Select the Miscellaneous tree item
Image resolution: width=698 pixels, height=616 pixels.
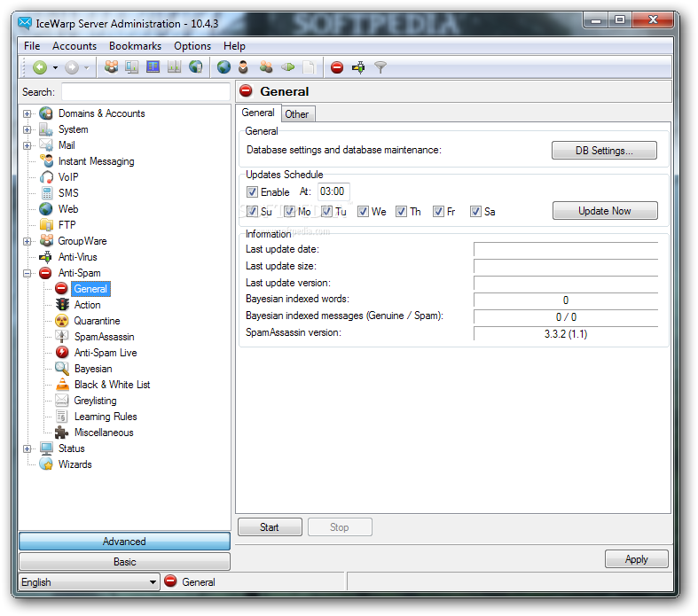tap(104, 433)
